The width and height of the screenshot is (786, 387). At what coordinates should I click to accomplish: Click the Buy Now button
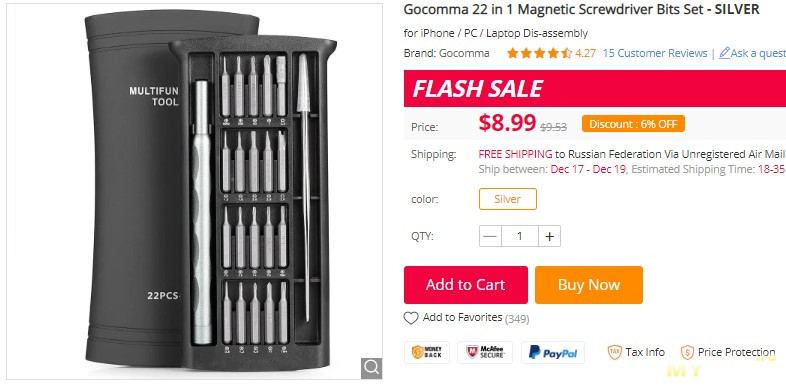[588, 285]
